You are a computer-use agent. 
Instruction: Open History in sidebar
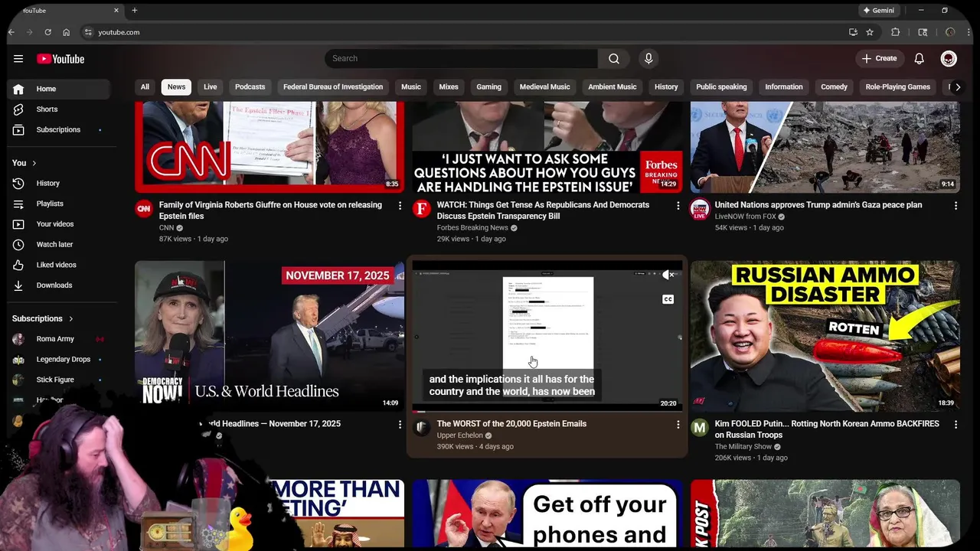[x=58, y=184]
